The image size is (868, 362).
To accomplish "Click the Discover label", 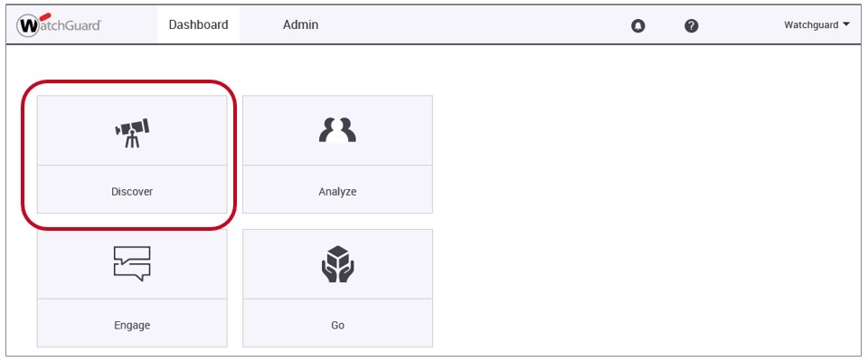I will (132, 192).
